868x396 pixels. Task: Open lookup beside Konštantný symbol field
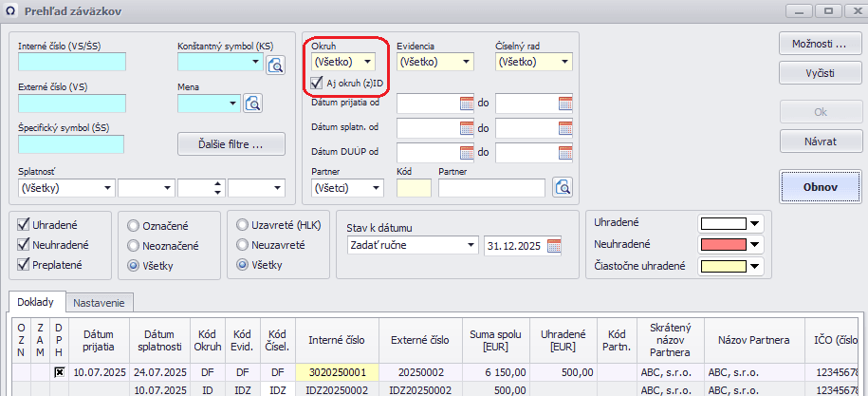pos(275,64)
